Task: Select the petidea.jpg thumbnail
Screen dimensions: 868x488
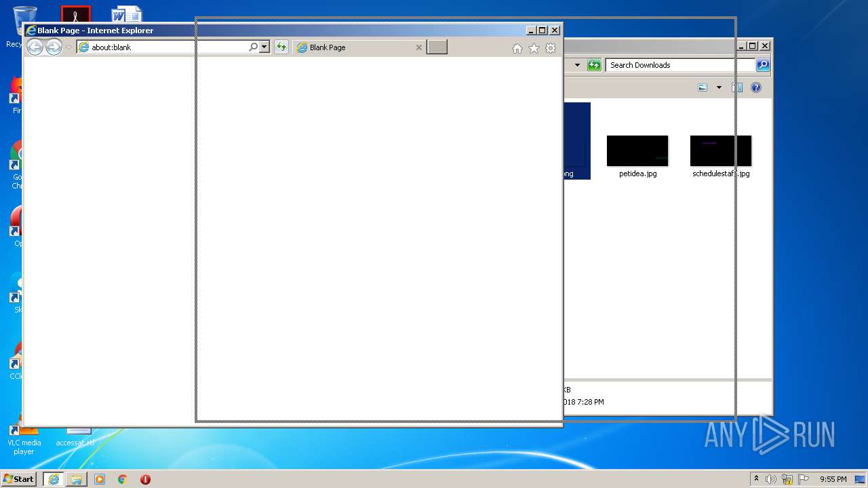Action: 637,150
